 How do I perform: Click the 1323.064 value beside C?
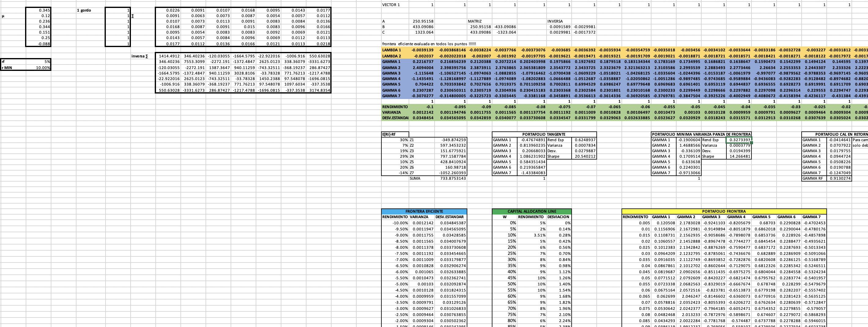click(x=421, y=32)
